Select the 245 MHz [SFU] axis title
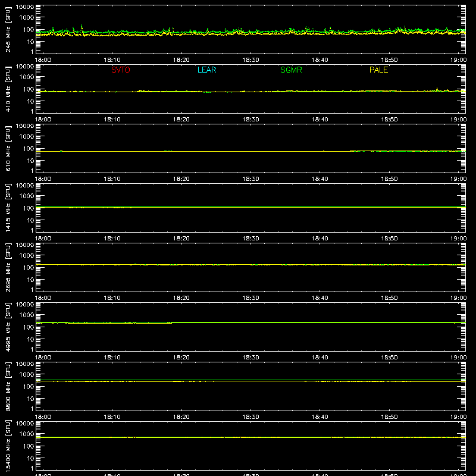This screenshot has height=476, width=476. point(8,29)
